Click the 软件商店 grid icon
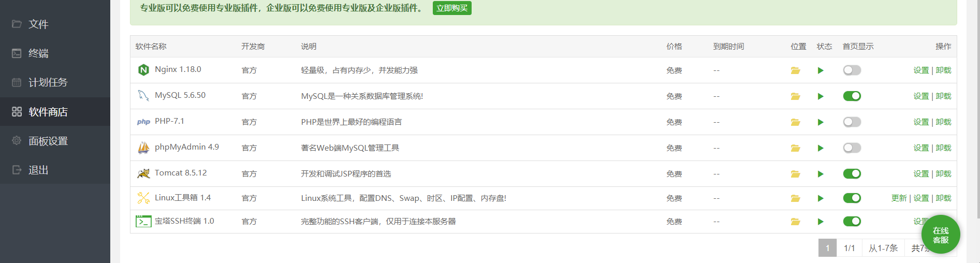 click(17, 111)
